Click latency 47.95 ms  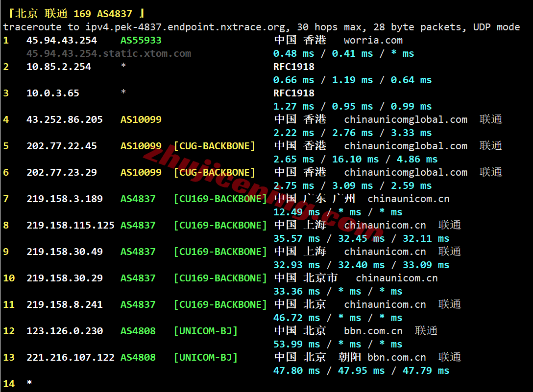(x=361, y=371)
